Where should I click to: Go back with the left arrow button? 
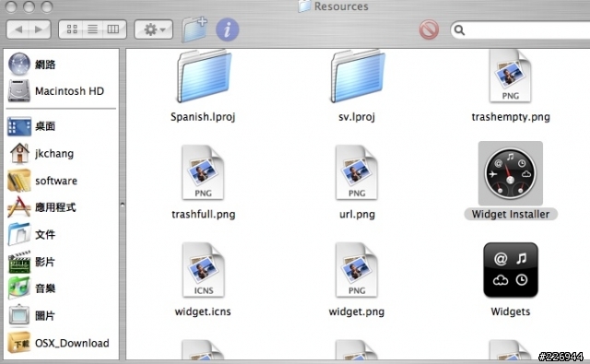(x=18, y=29)
